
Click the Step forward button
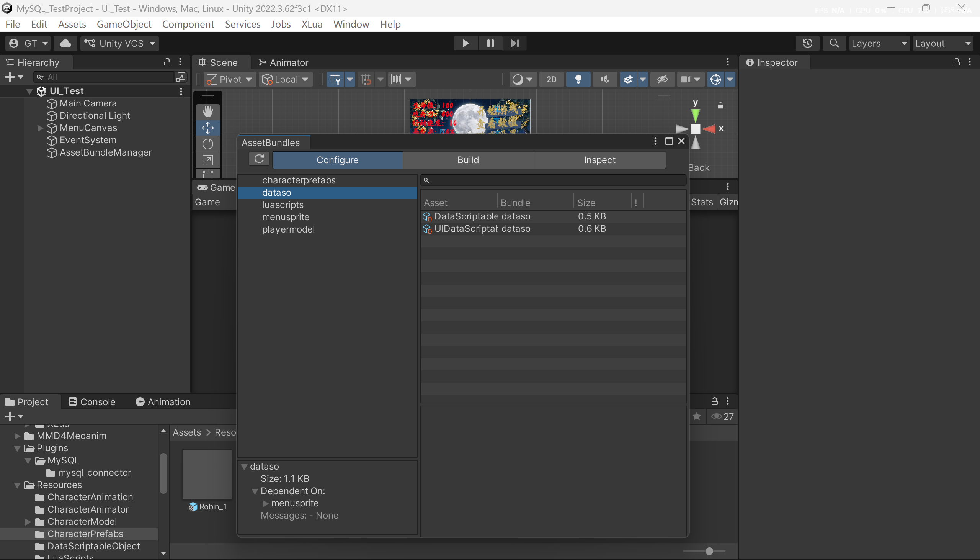(514, 43)
